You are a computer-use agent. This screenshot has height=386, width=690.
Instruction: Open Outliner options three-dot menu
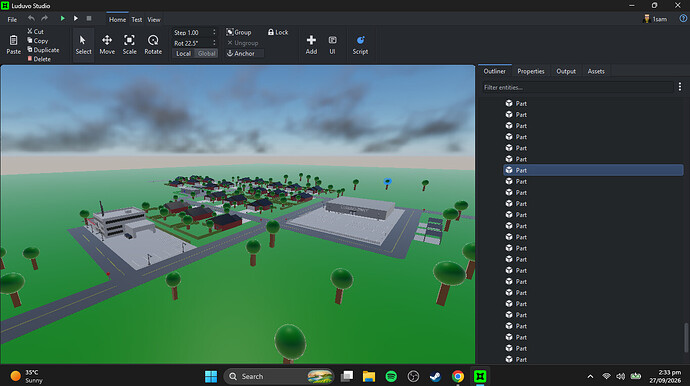(680, 87)
